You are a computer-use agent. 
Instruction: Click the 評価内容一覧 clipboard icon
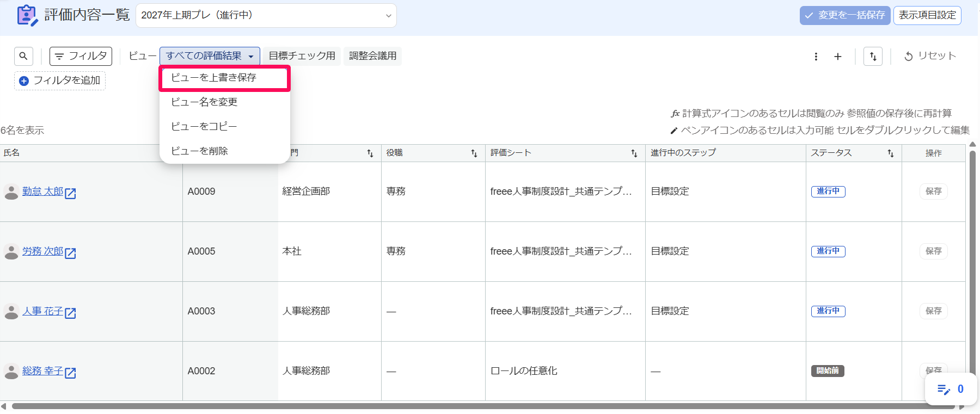coord(27,15)
